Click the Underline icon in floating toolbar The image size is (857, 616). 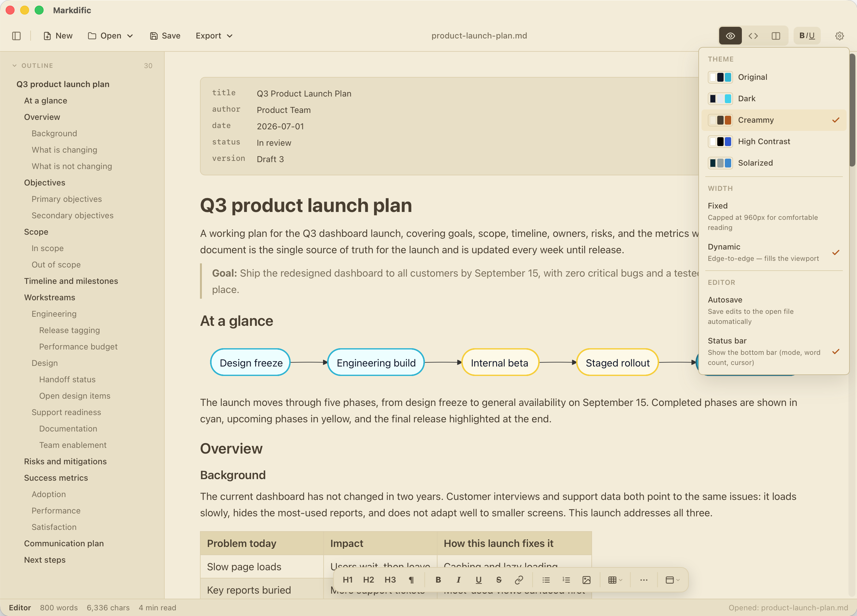(478, 580)
